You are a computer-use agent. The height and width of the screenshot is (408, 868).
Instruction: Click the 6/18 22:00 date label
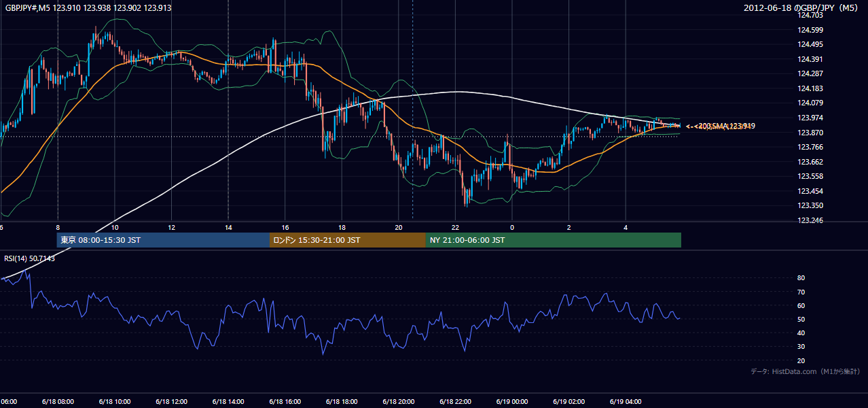pyautogui.click(x=455, y=402)
